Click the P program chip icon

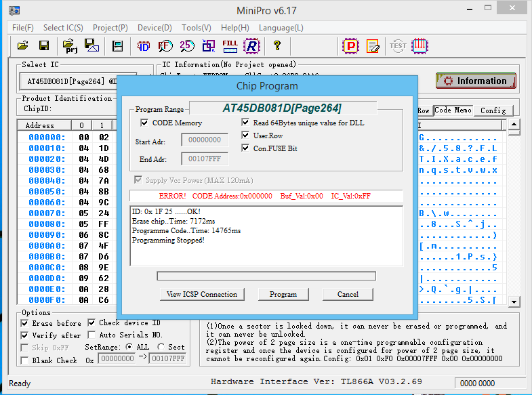(x=350, y=46)
